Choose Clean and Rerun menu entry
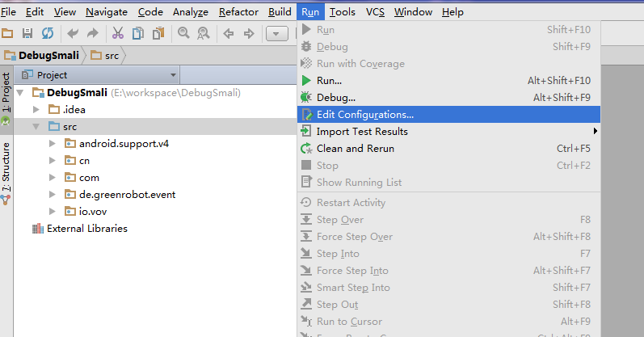The height and width of the screenshot is (337, 644). point(356,149)
